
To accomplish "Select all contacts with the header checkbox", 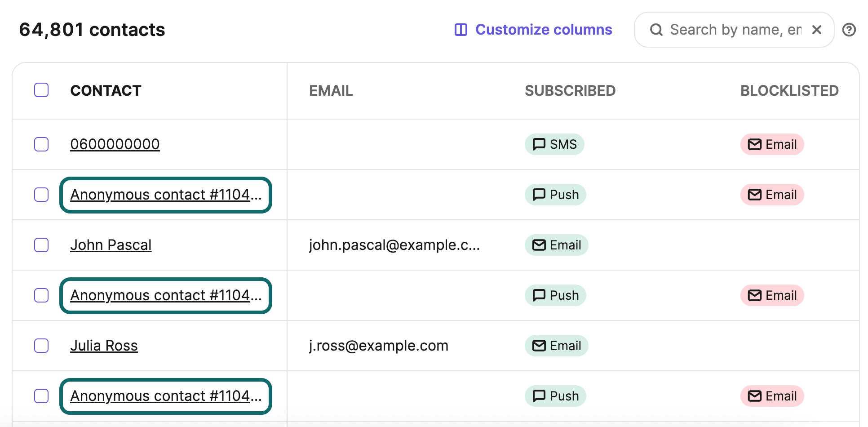I will click(41, 90).
